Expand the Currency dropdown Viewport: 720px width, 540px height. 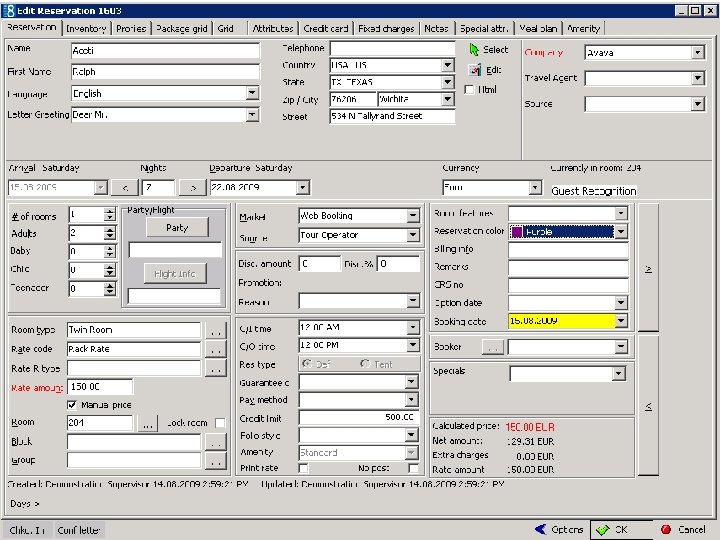tap(534, 187)
